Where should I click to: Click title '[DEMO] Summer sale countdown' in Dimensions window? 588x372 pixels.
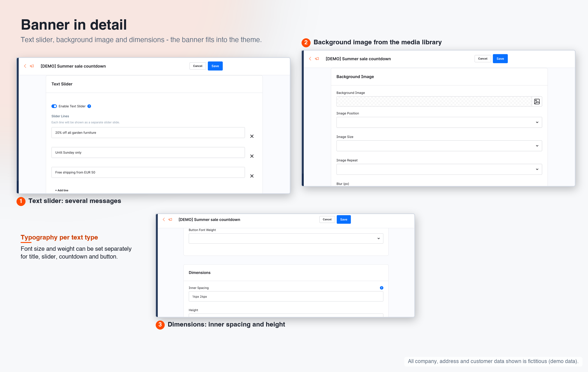(209, 220)
